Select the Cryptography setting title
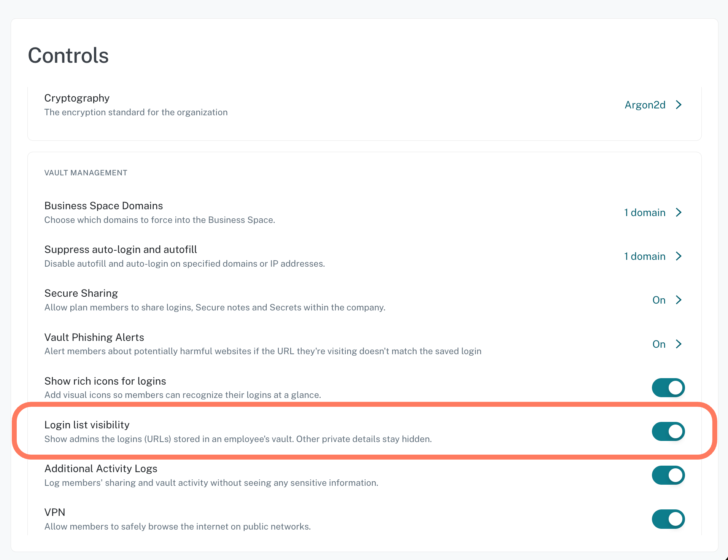 point(77,98)
